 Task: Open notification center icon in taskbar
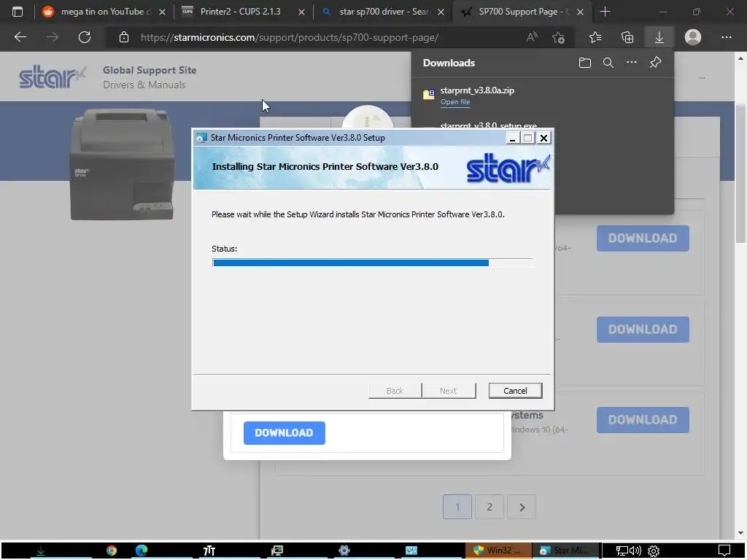click(724, 551)
